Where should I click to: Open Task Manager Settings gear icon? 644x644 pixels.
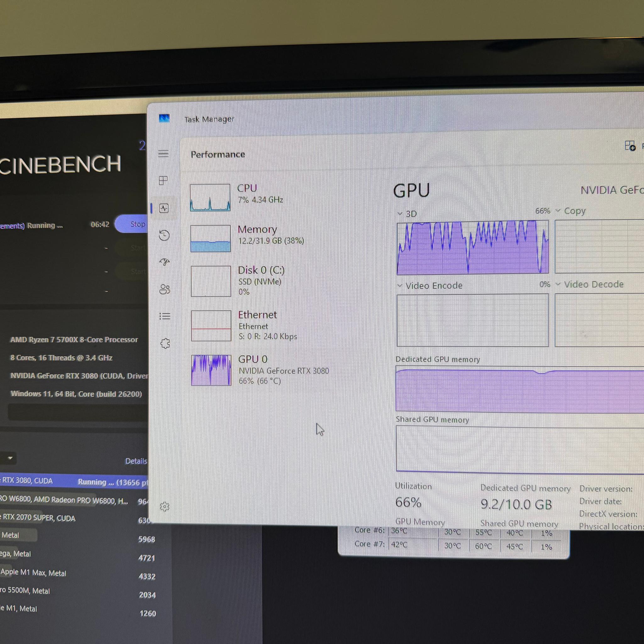tap(165, 506)
